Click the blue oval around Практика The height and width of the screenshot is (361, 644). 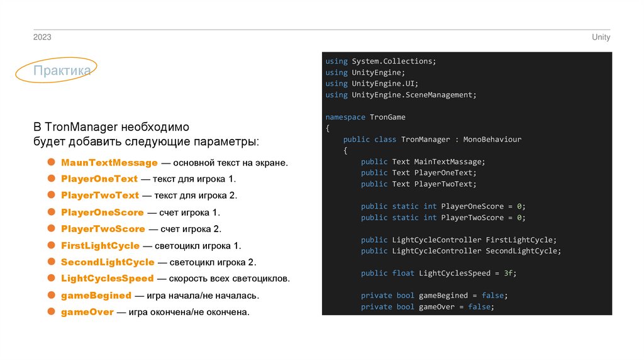(57, 71)
